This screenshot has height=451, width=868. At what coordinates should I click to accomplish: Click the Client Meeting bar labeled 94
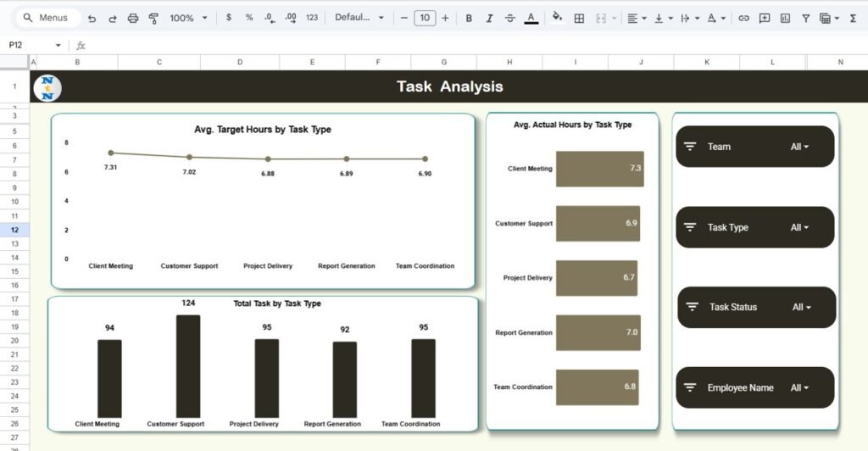point(109,378)
